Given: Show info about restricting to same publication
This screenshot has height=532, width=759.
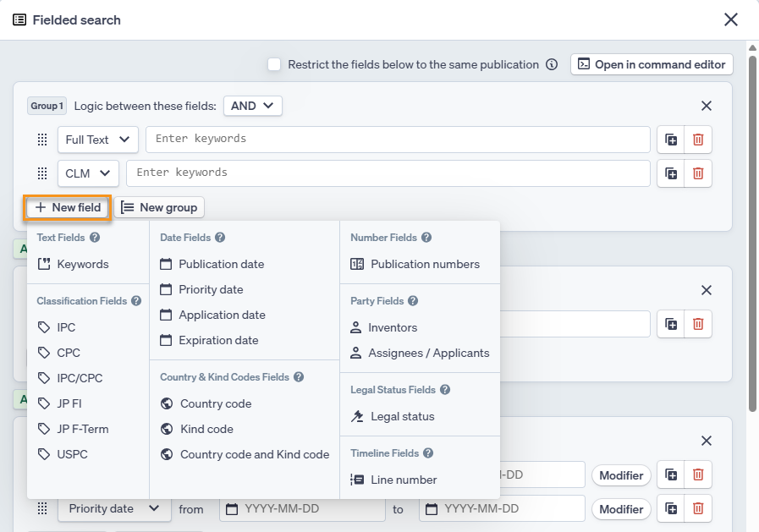Looking at the screenshot, I should [552, 64].
